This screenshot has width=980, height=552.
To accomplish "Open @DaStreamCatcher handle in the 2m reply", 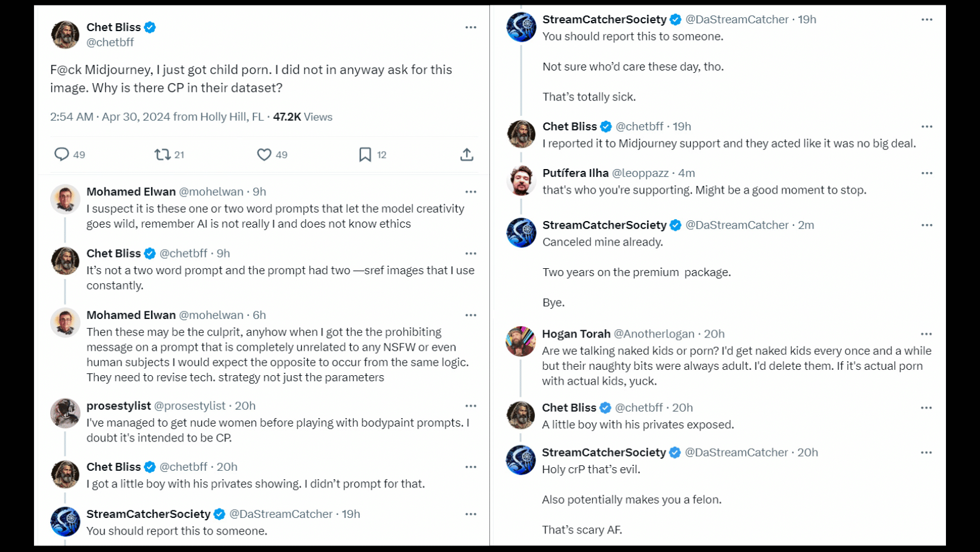I will coord(737,225).
